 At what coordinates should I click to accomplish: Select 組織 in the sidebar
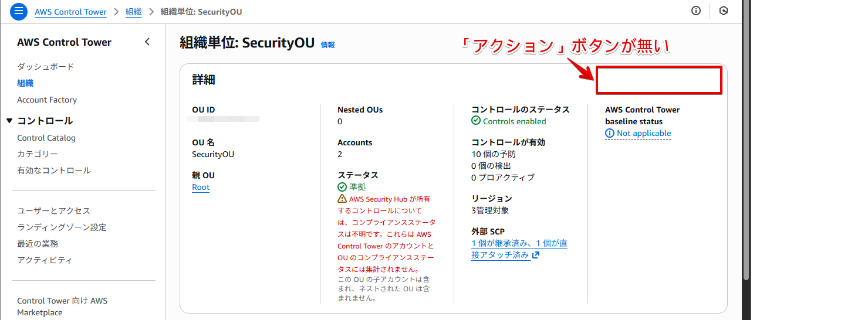(25, 83)
